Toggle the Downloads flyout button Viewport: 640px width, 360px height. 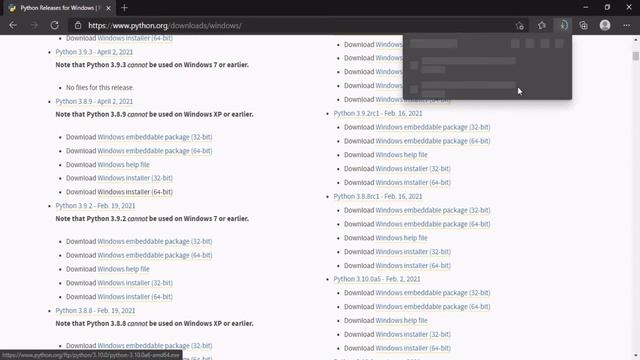point(563,25)
